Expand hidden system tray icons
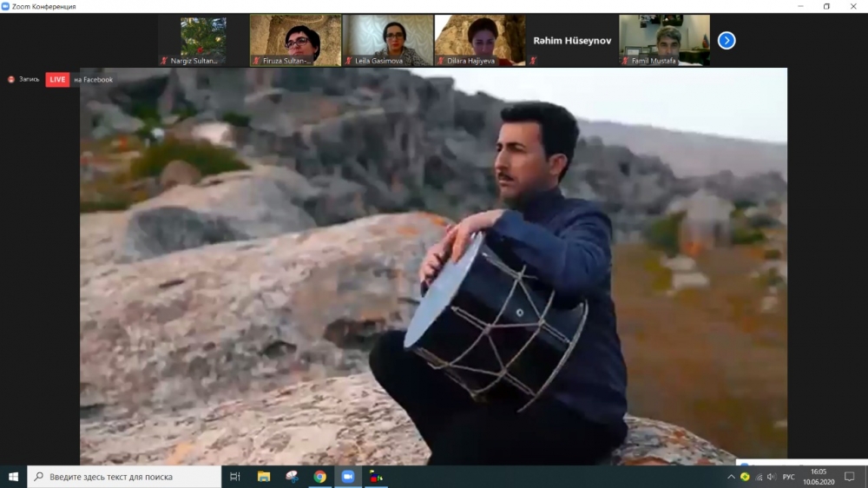Viewport: 868px width, 488px height. [731, 477]
